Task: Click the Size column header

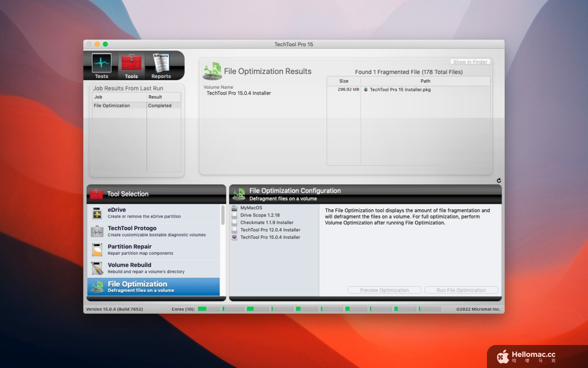Action: pyautogui.click(x=344, y=81)
